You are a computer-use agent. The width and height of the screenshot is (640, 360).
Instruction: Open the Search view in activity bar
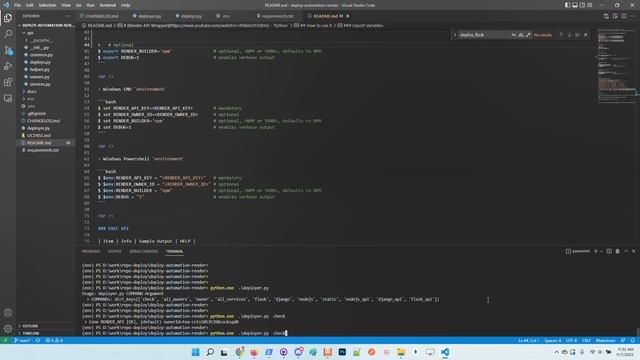click(8, 33)
